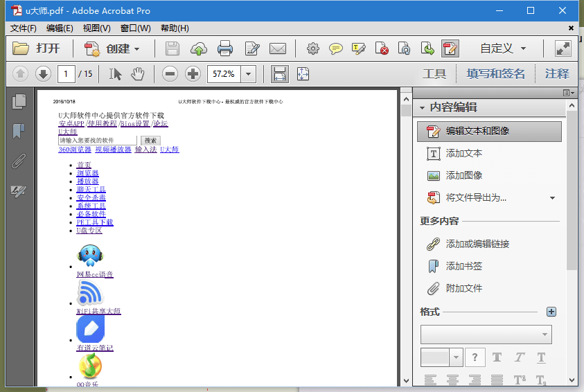
Task: Open the zoom percentage dropdown arrow
Action: (x=249, y=74)
